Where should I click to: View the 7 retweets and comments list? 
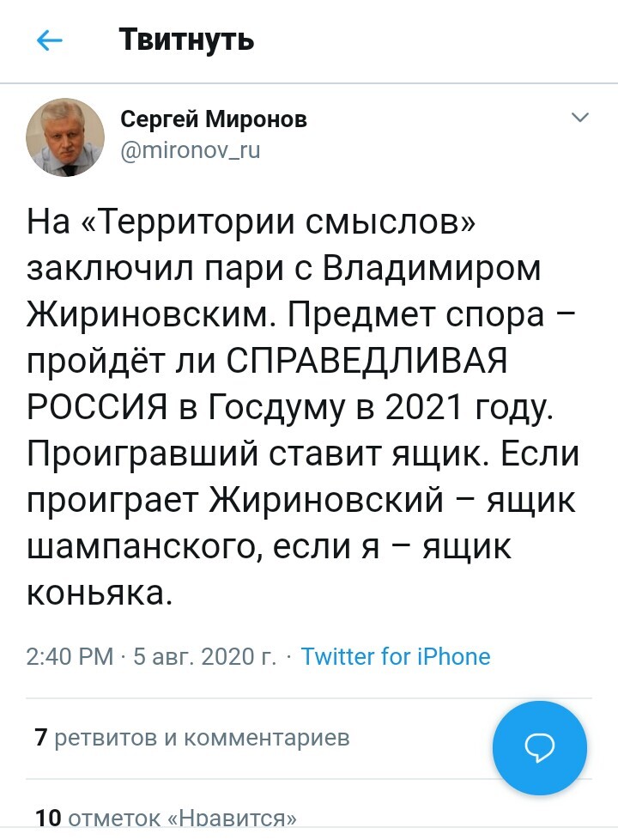pos(192,737)
